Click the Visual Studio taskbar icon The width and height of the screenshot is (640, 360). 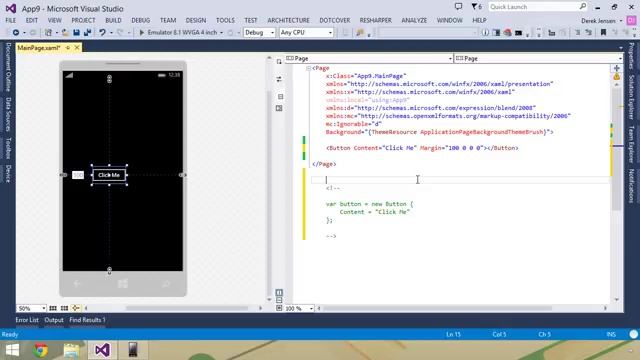click(x=102, y=350)
